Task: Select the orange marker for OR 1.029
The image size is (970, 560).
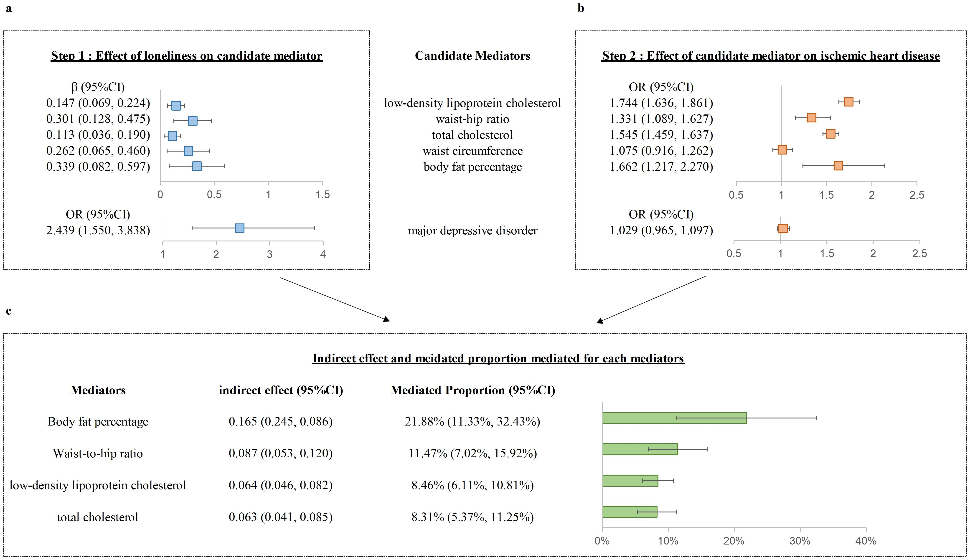Action: pyautogui.click(x=783, y=229)
